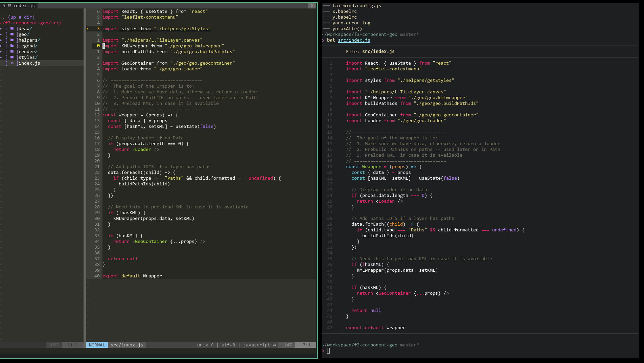Click the folder icon next to legend/
Screen dimensions: 644x363
click(12, 46)
